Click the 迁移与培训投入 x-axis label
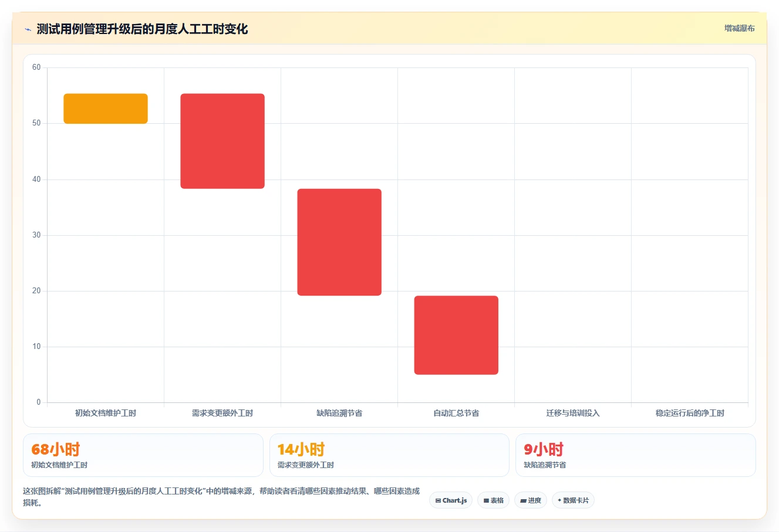The image size is (779, 532). (x=573, y=413)
